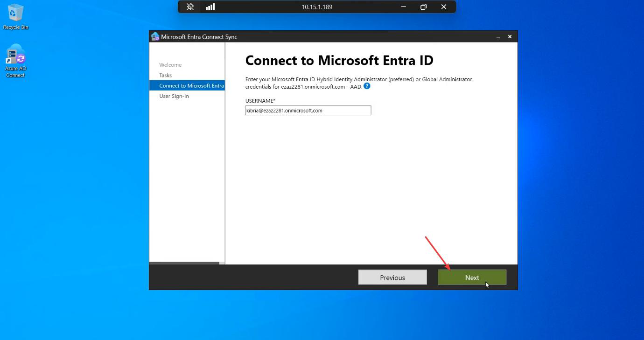This screenshot has width=644, height=340.
Task: Select Welcome step in wizard sidebar
Action: point(170,65)
